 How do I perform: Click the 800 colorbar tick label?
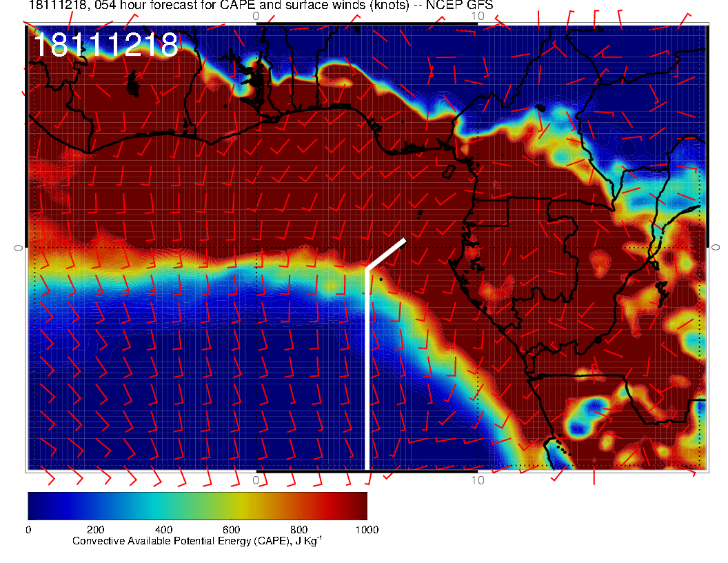[299, 530]
